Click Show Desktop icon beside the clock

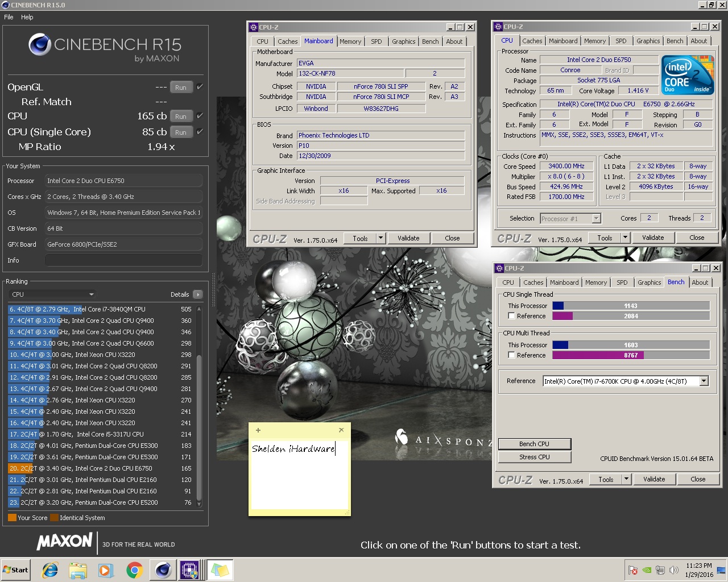pyautogui.click(x=721, y=570)
